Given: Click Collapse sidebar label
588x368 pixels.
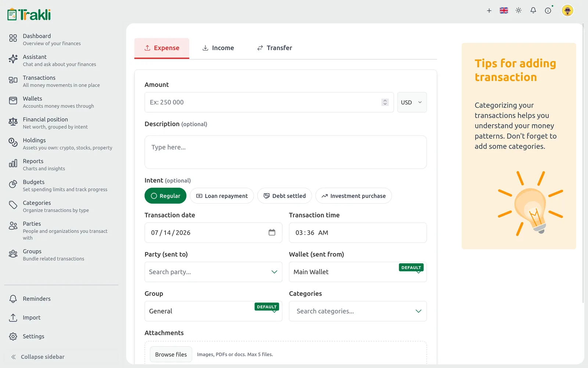Looking at the screenshot, I should click(x=43, y=357).
